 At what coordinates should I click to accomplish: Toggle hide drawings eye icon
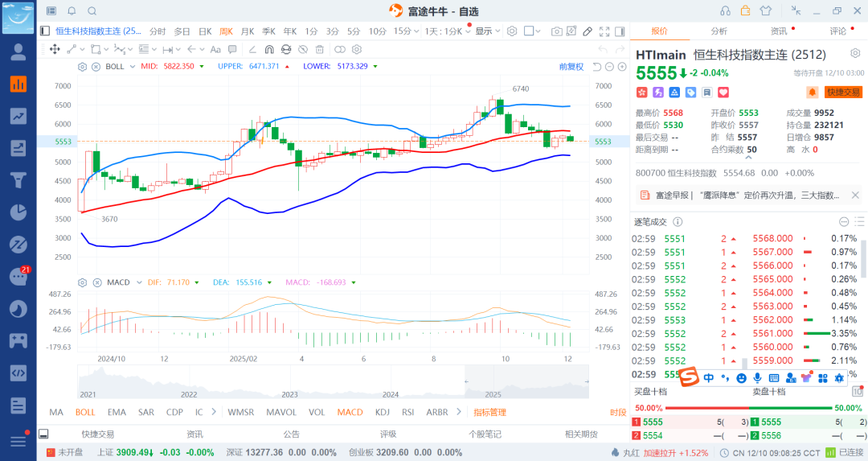pos(303,49)
